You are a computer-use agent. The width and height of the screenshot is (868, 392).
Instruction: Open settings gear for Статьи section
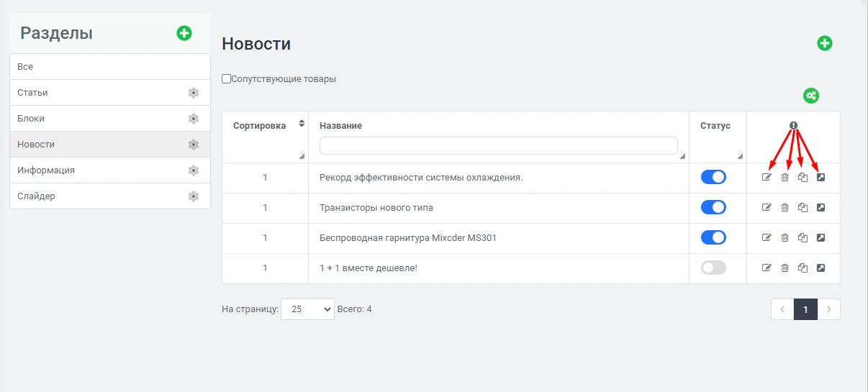point(193,93)
